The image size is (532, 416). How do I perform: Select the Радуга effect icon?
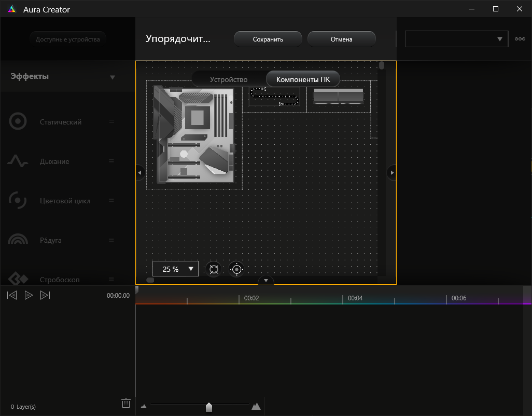click(17, 240)
